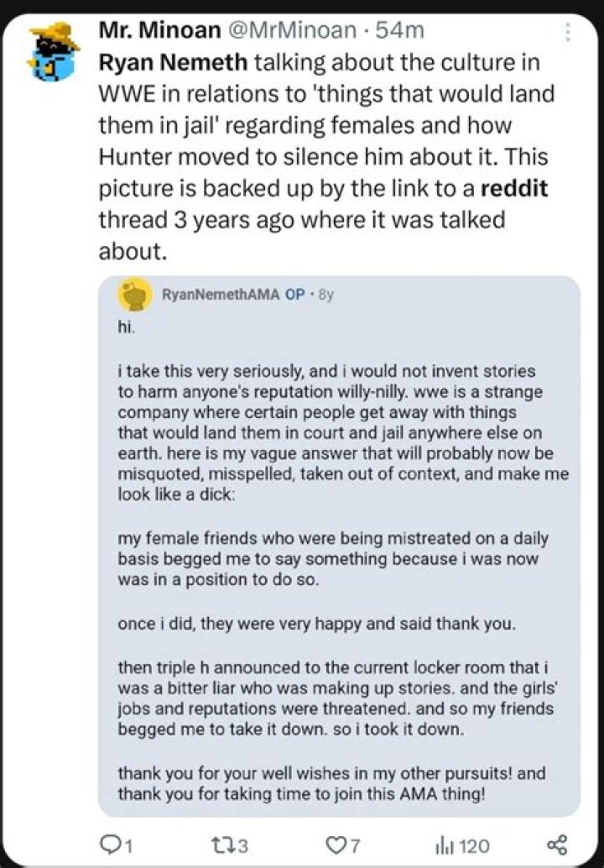
Task: Open the tweet's 54m timestamp
Action: click(x=401, y=32)
